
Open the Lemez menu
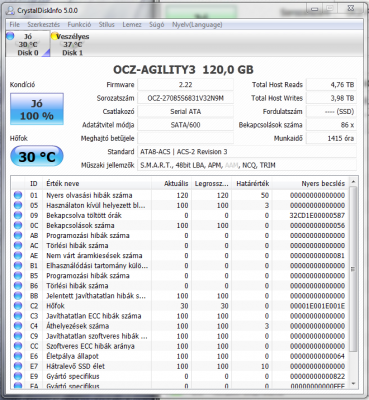click(x=132, y=25)
